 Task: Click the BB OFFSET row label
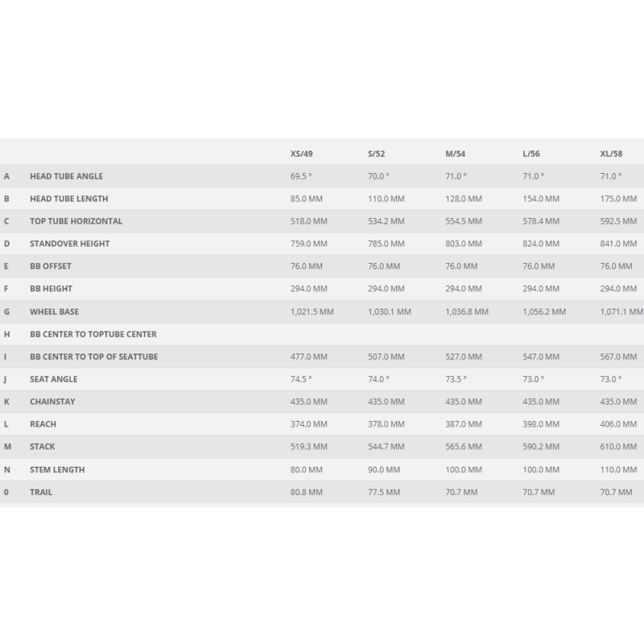51,266
